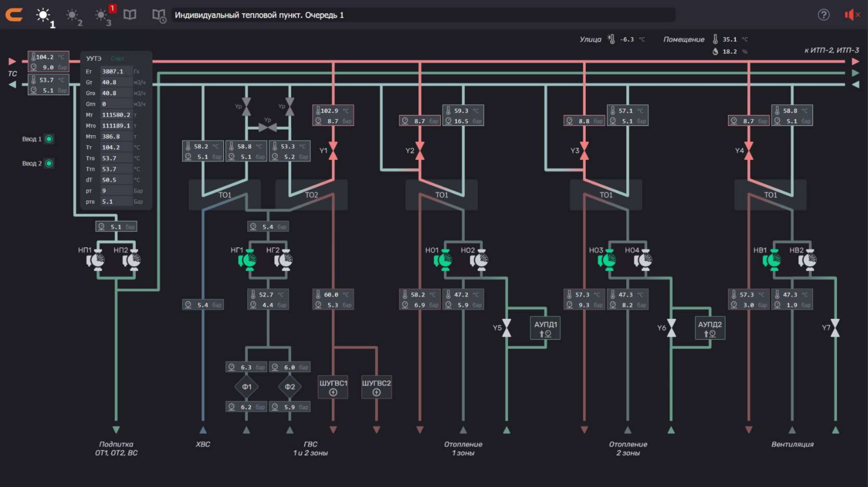Click the orange C logo icon
This screenshot has width=868, height=487.
point(14,15)
